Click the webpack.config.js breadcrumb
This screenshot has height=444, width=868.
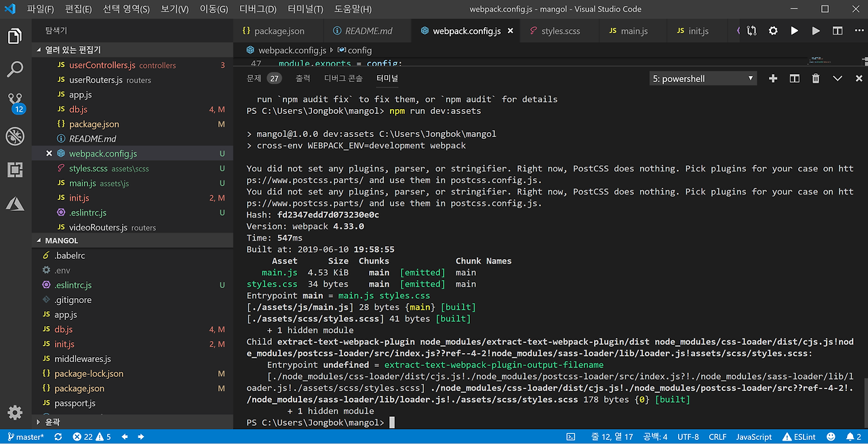(x=285, y=50)
